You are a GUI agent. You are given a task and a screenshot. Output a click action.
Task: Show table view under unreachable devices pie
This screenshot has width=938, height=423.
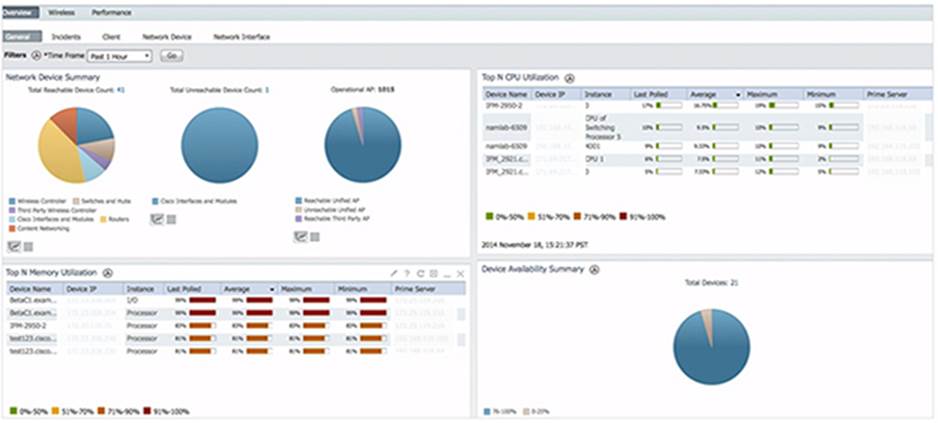click(x=171, y=220)
